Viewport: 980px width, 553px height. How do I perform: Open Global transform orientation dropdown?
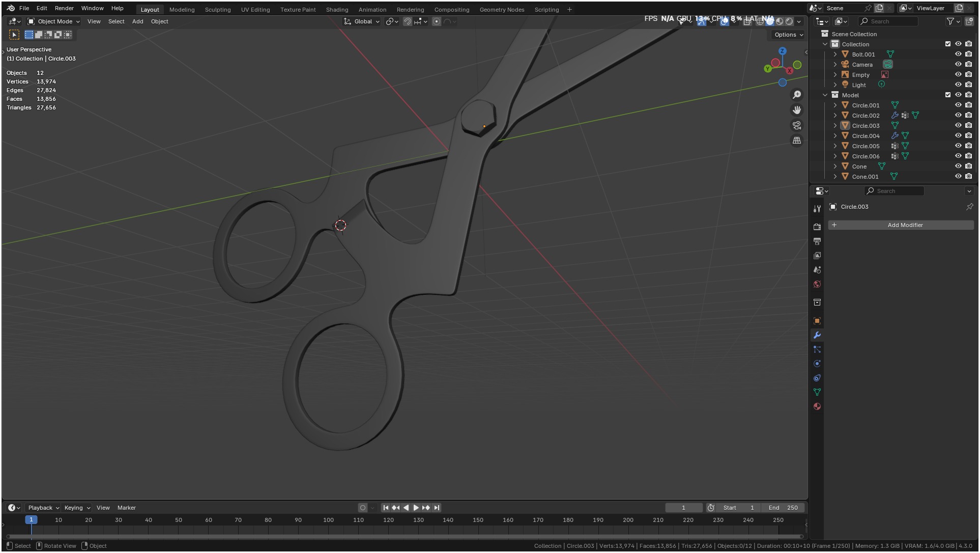(362, 21)
